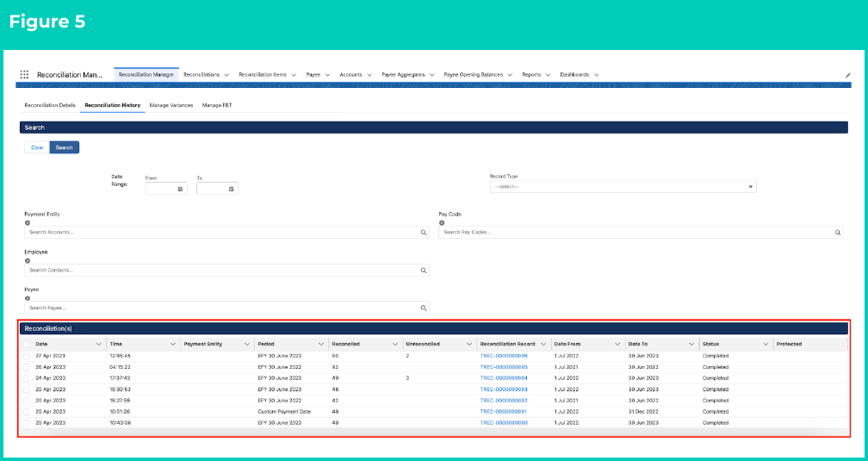Sort by the Unreconciled column header
Screen dimensions: 868x461
[423, 344]
